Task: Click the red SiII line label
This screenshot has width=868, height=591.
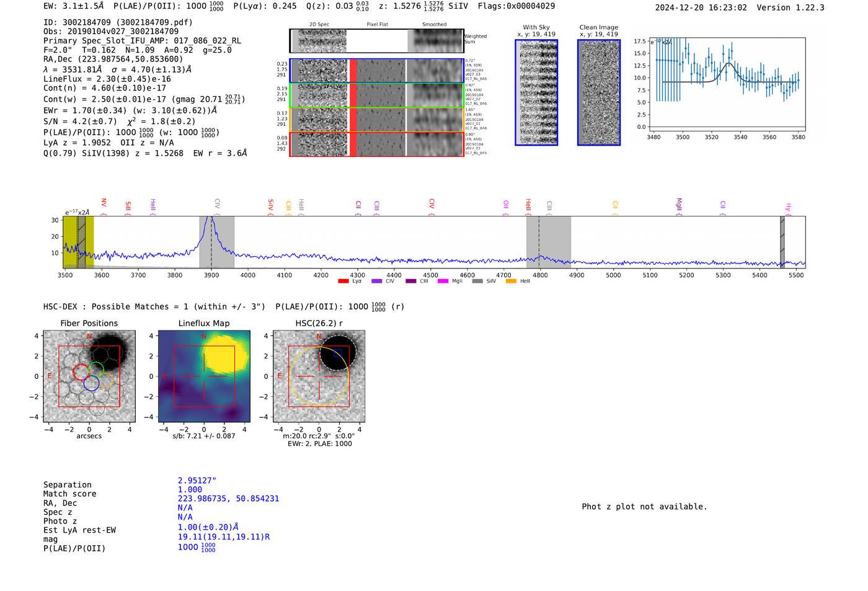Action: (128, 205)
